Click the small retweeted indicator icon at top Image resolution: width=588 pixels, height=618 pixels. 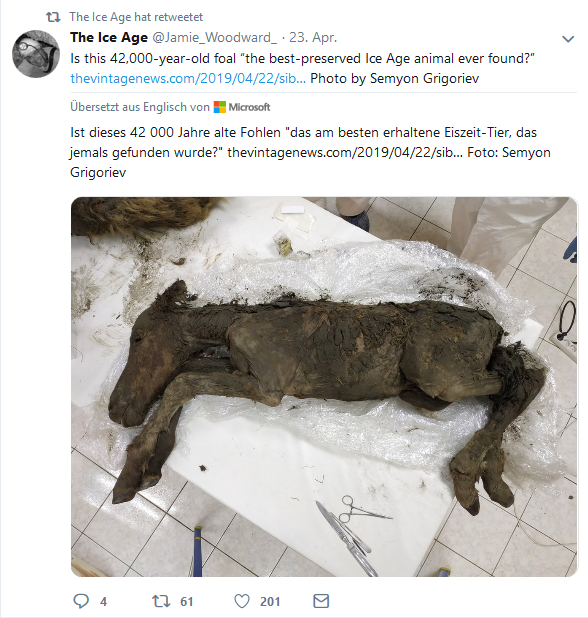pos(53,17)
